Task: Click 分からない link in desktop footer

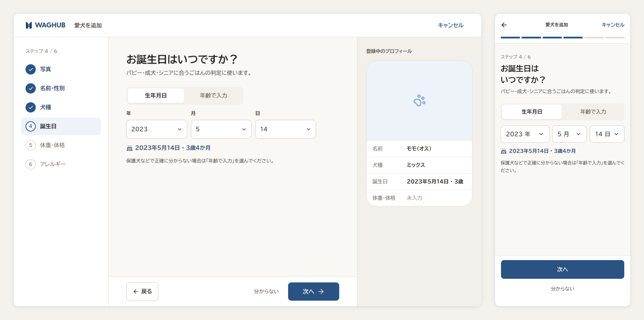Action: click(266, 292)
